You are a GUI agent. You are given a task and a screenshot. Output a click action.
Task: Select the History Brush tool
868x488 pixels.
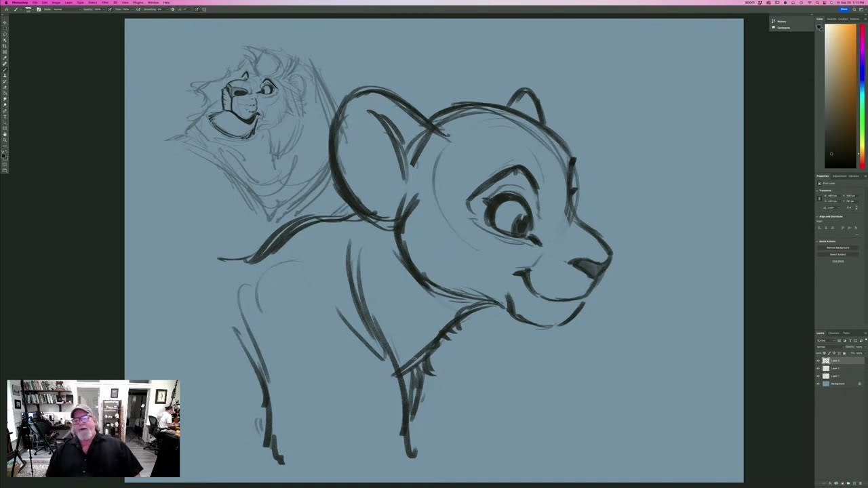pyautogui.click(x=5, y=82)
